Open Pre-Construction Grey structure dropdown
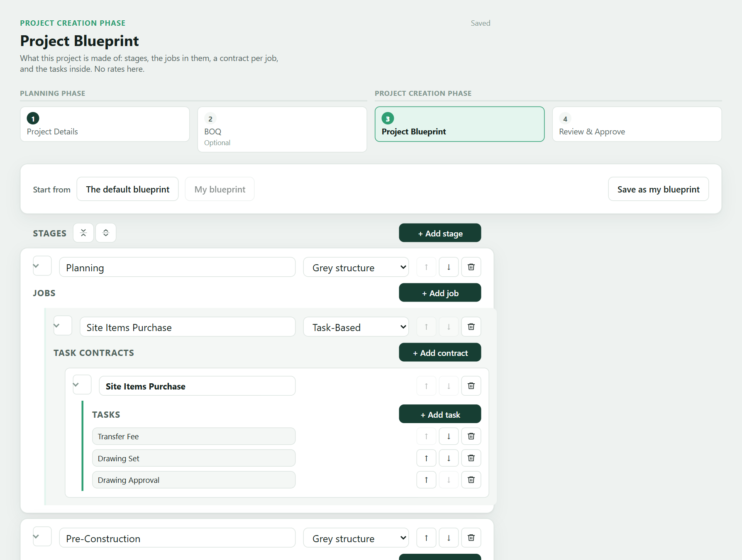Viewport: 742px width, 560px height. tap(356, 538)
